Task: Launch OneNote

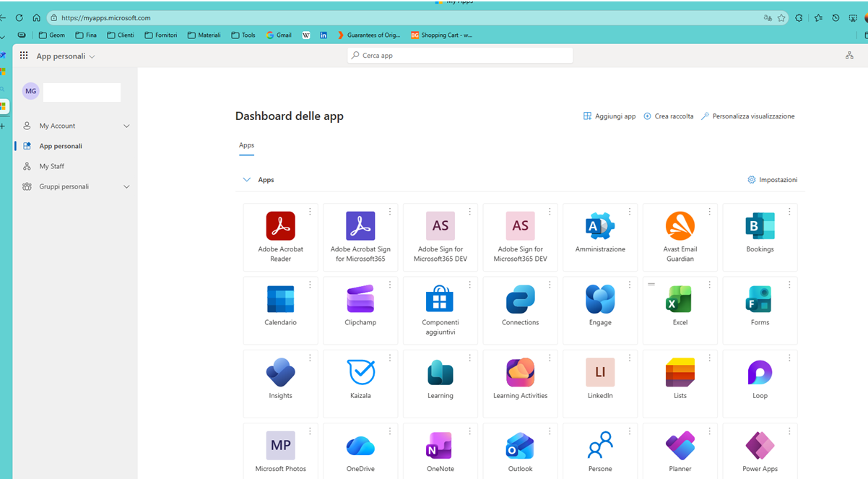Action: click(440, 452)
